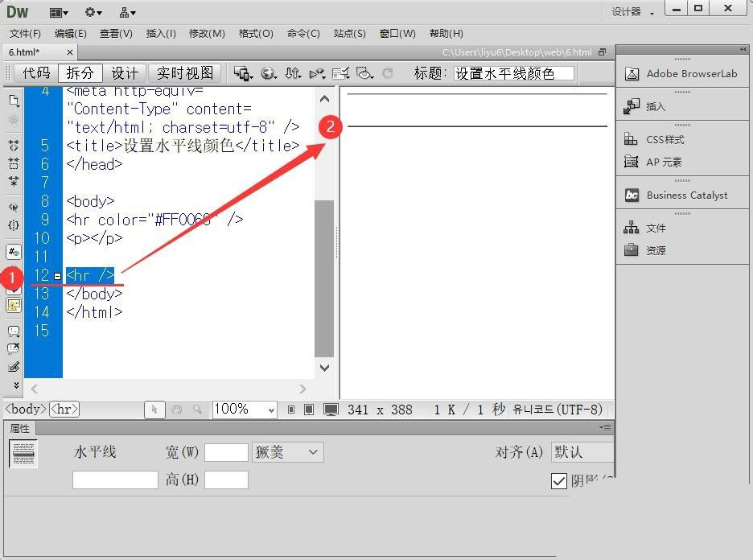Collapse the code block on line 12

(x=58, y=276)
